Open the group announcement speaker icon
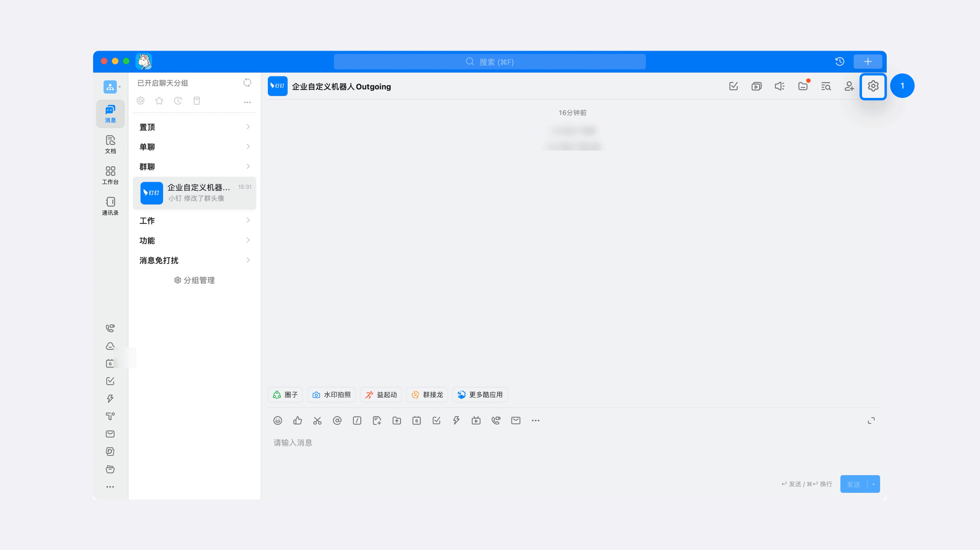980x550 pixels. [780, 86]
